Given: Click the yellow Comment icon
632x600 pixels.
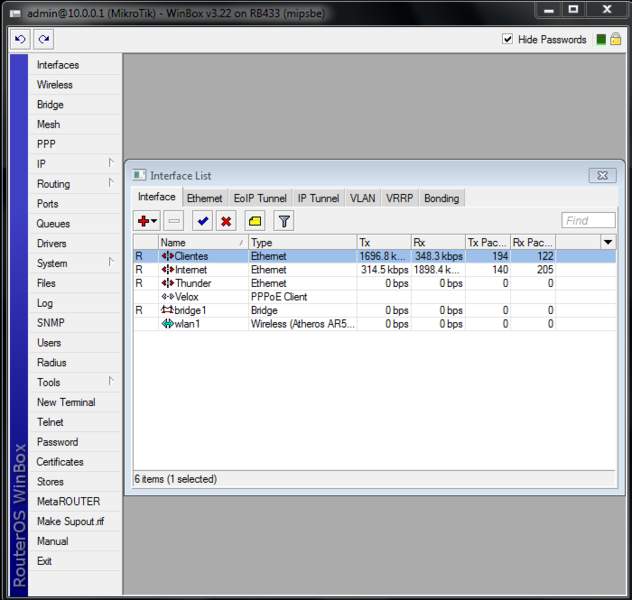Looking at the screenshot, I should [255, 221].
